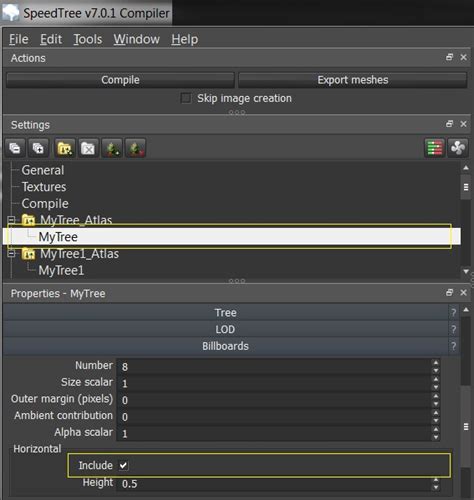Screen dimensions: 474x500
Task: Expand the Tree properties section
Action: [x=226, y=313]
